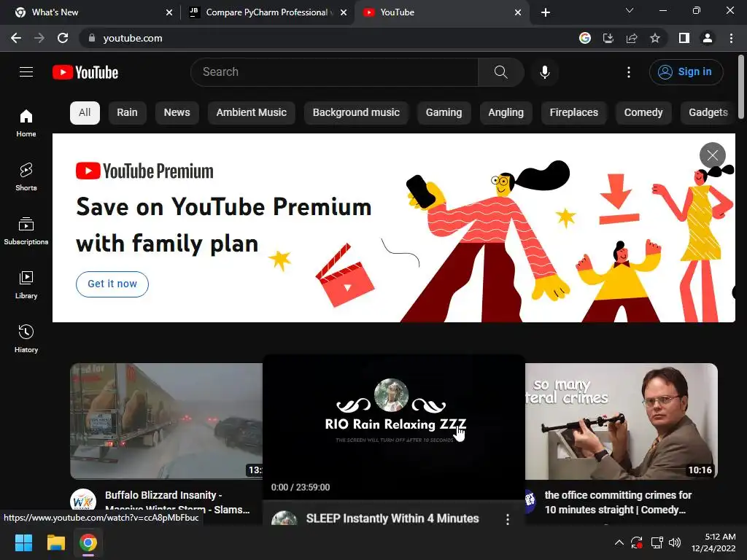The height and width of the screenshot is (560, 747).
Task: Select the Gaming filter chip
Action: (x=444, y=113)
